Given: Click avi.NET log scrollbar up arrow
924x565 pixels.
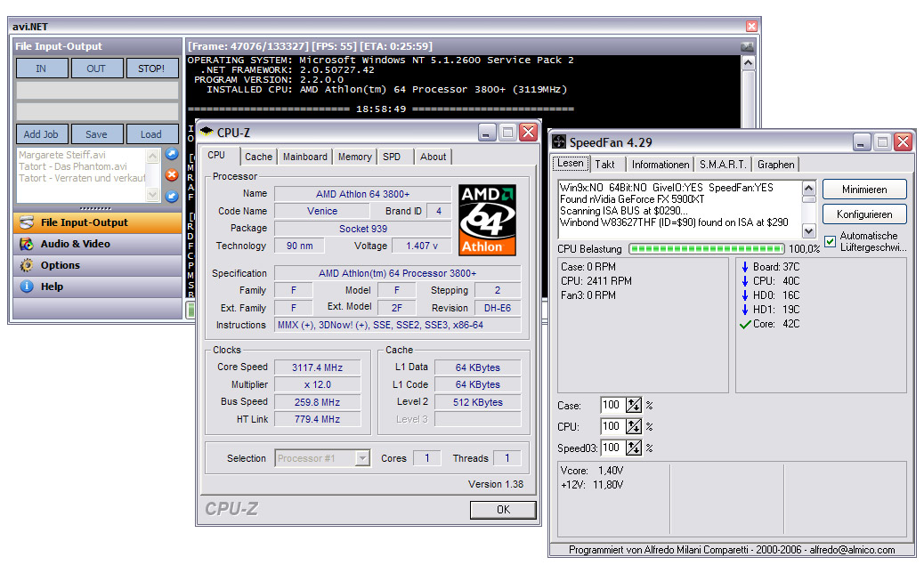Looking at the screenshot, I should (x=748, y=62).
